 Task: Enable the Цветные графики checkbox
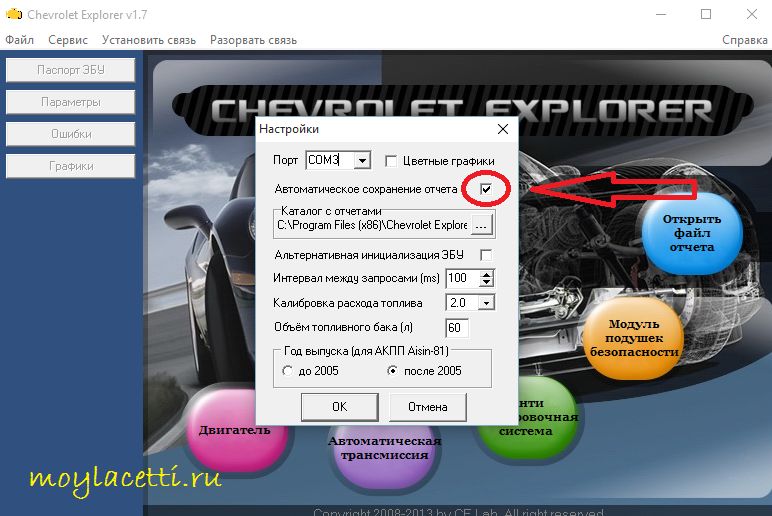tap(391, 161)
